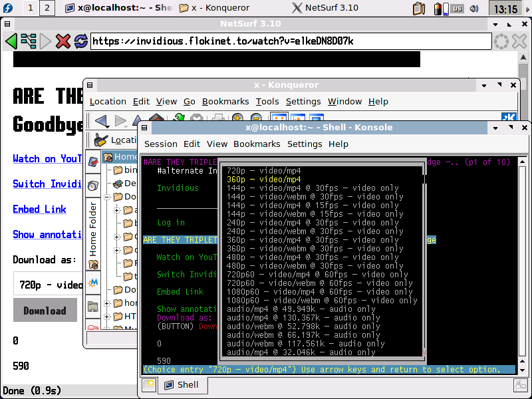Select 360p video/mp4 option in list
The height and width of the screenshot is (399, 532).
click(x=263, y=180)
